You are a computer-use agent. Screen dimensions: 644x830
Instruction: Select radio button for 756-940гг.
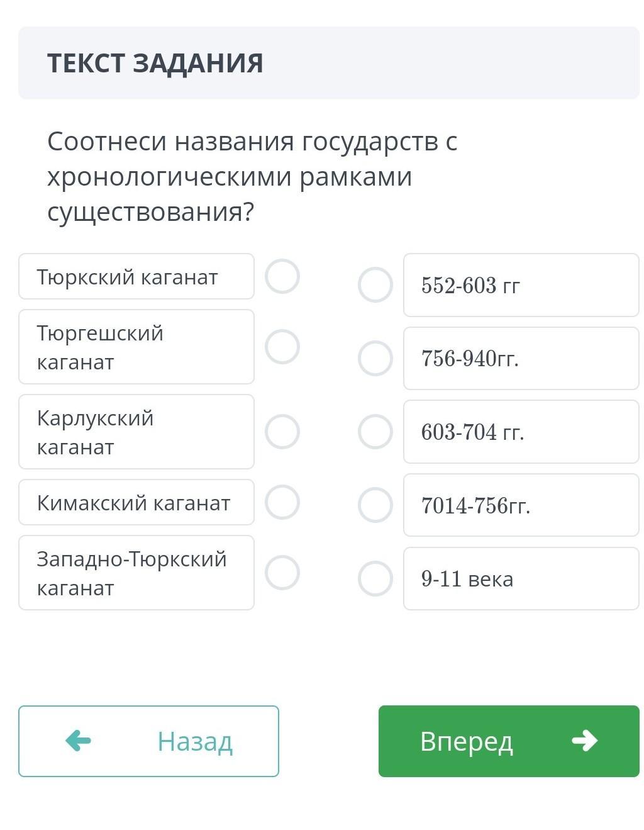375,358
